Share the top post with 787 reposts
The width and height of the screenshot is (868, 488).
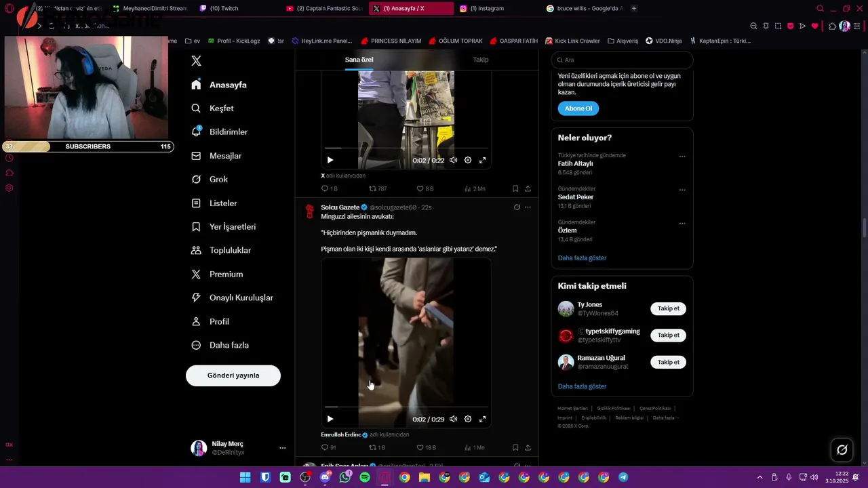pos(528,189)
